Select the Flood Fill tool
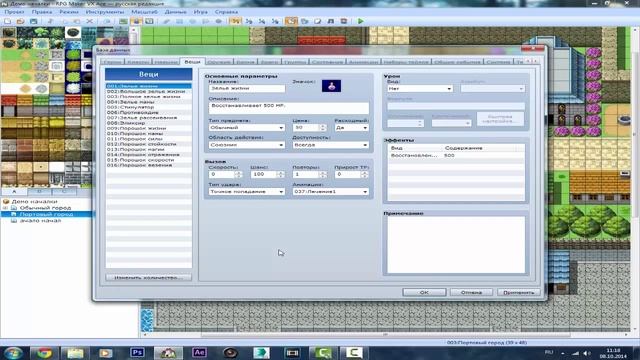The image size is (640, 360). (206, 21)
